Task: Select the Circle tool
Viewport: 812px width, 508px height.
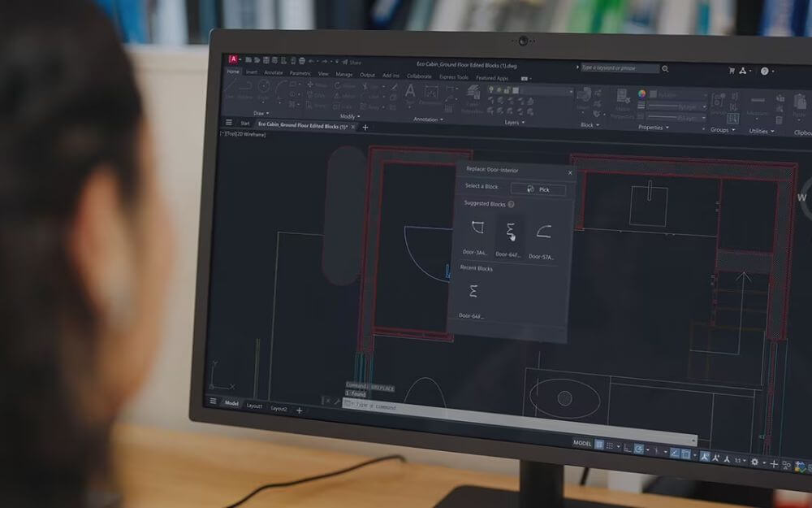Action: click(x=263, y=85)
